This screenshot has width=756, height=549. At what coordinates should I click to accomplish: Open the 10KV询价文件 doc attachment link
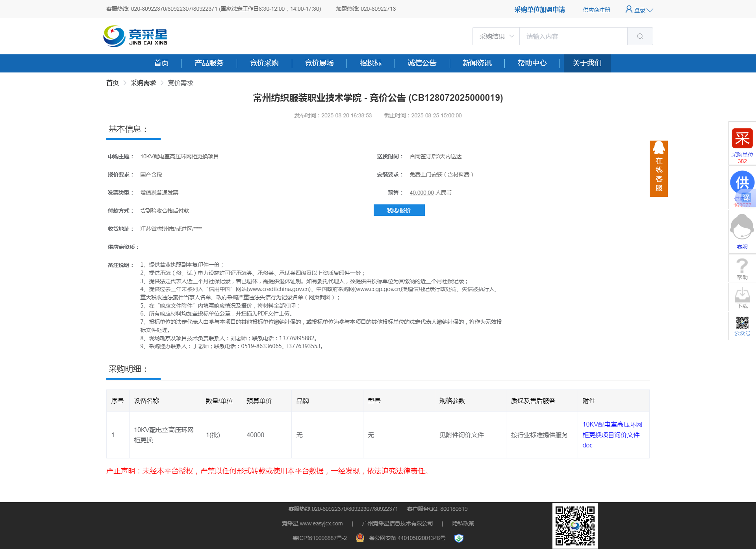[x=612, y=435]
